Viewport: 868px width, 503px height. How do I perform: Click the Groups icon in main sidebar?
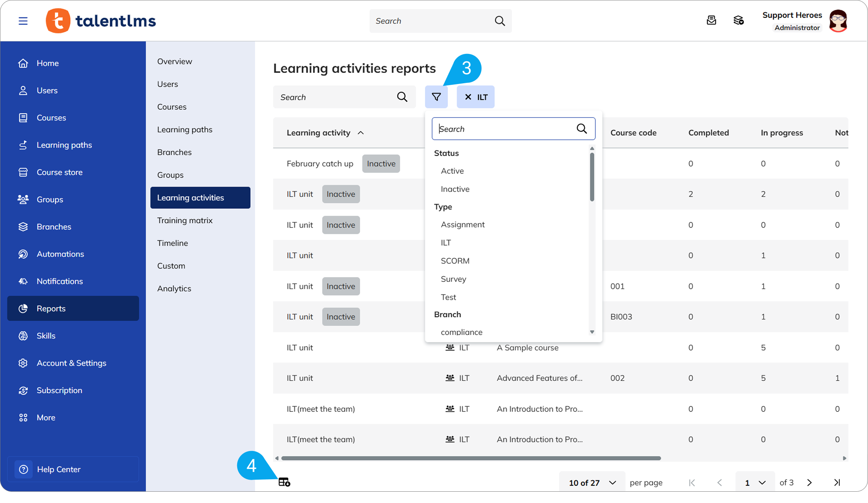click(23, 199)
